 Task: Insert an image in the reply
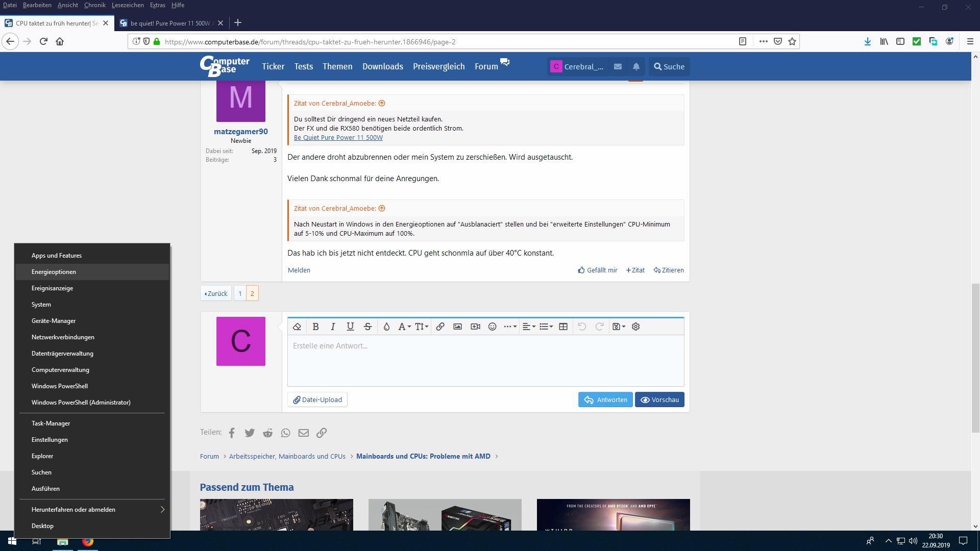(457, 327)
